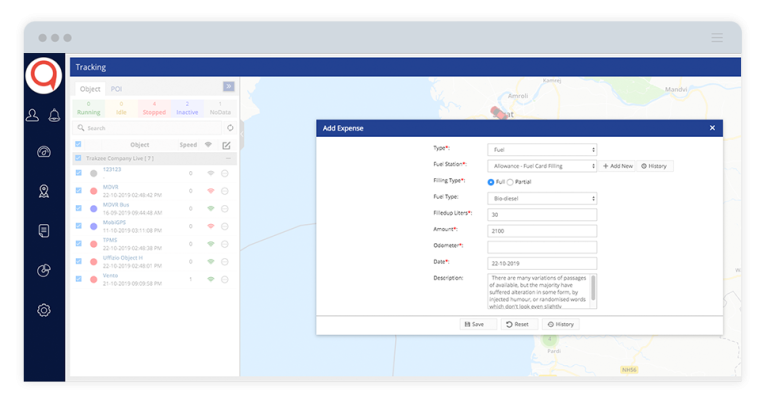768x403 pixels.
Task: Switch to the POI tab
Action: point(116,89)
